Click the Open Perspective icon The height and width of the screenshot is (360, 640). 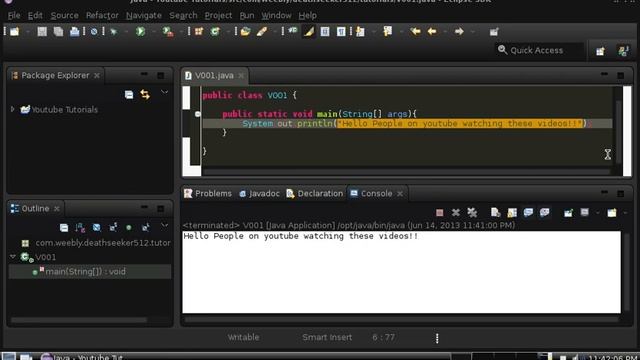[600, 51]
